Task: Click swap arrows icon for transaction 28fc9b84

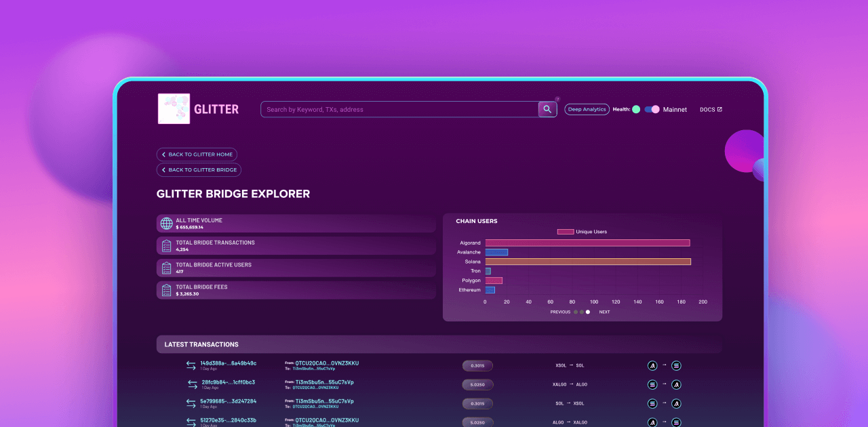Action: (x=193, y=384)
